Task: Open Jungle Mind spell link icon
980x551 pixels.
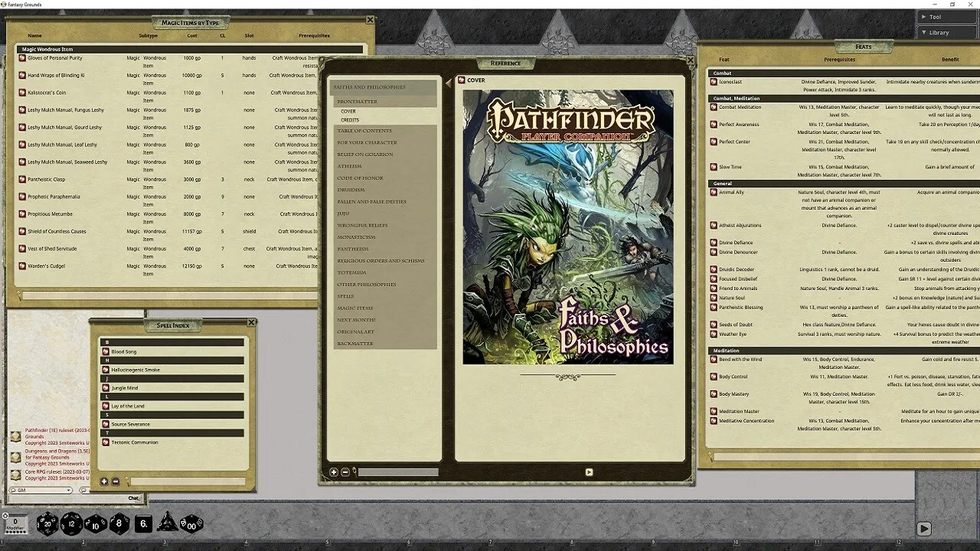Action: tap(106, 388)
